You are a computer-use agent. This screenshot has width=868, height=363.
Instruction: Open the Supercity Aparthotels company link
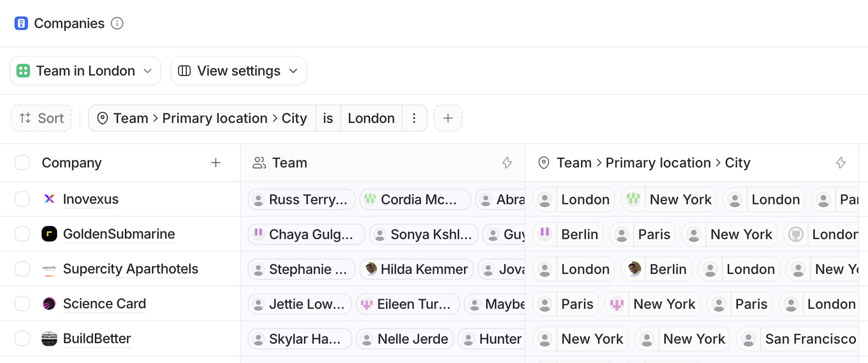130,269
